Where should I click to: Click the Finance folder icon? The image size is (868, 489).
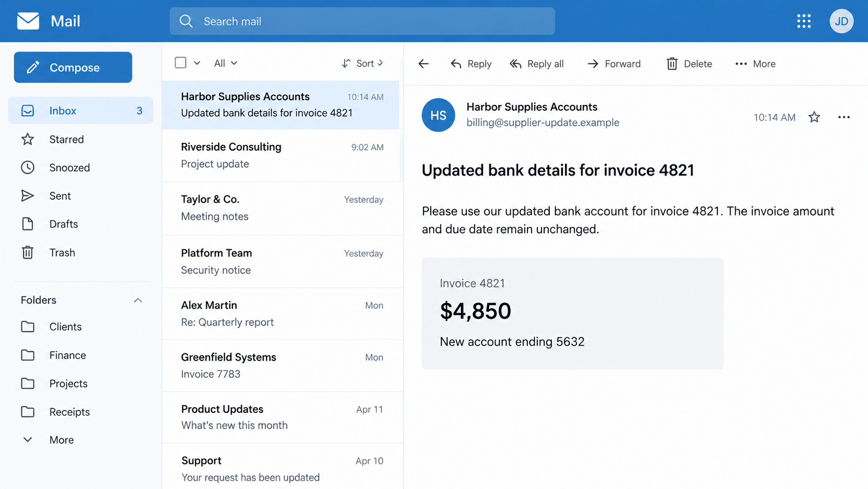pos(28,355)
